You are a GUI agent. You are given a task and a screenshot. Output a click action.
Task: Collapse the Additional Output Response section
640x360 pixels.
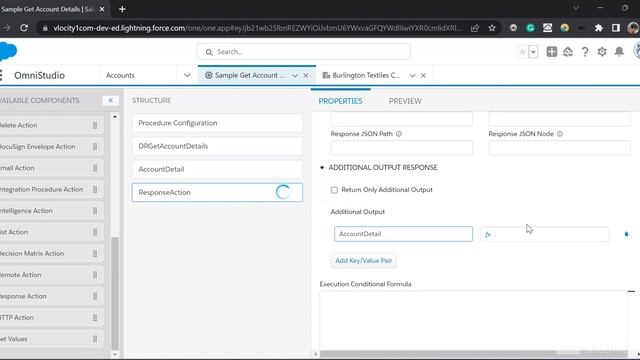pos(322,167)
